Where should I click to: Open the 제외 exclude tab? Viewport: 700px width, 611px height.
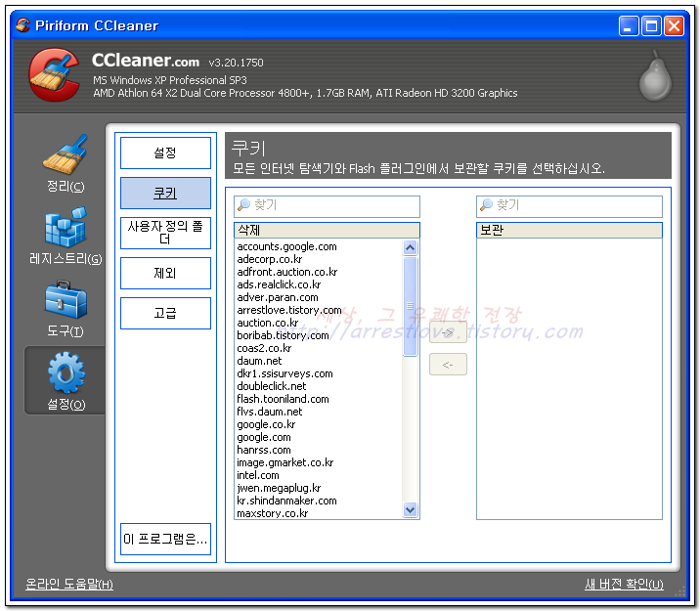(165, 273)
